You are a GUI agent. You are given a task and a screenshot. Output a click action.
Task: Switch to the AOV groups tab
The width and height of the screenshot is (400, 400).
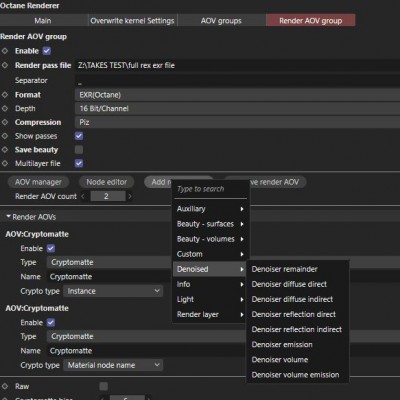tap(221, 21)
